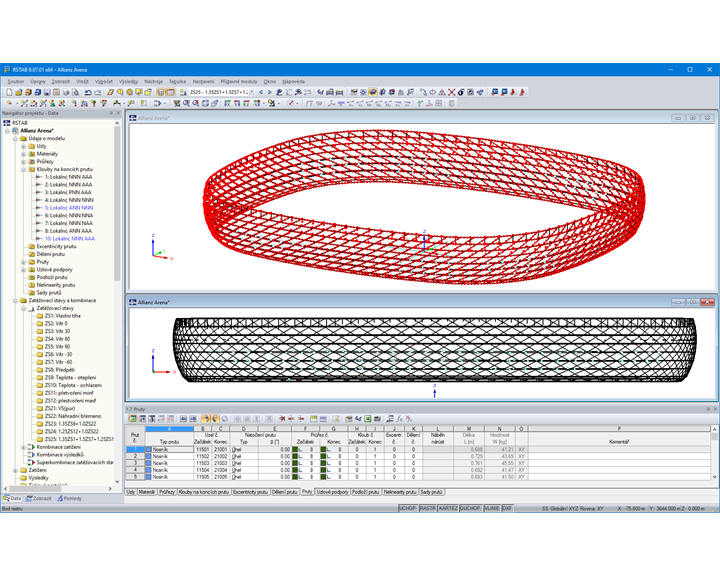The height and width of the screenshot is (576, 720).
Task: Click green section swatch in row 4 Konec
Action: (x=323, y=470)
